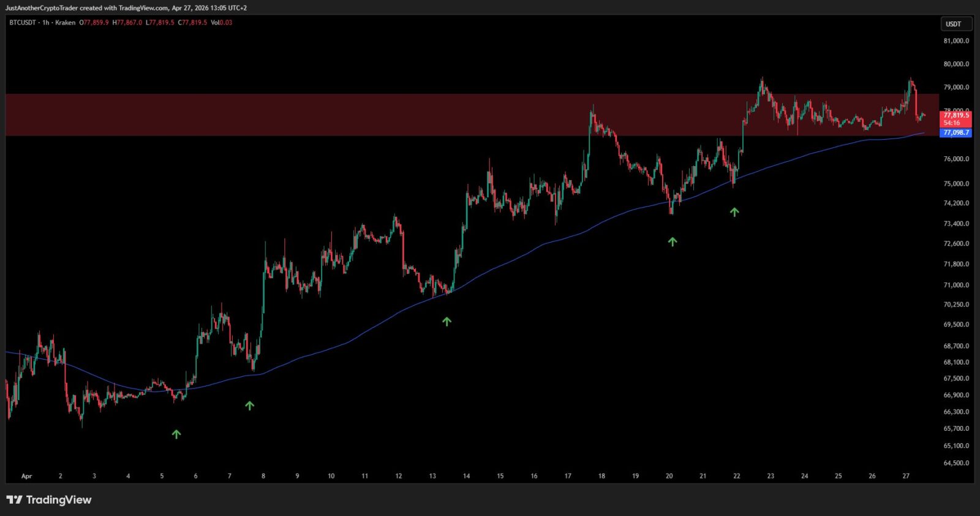This screenshot has height=516, width=980.
Task: Select the green arrow under the April 20 low
Action: [673, 241]
